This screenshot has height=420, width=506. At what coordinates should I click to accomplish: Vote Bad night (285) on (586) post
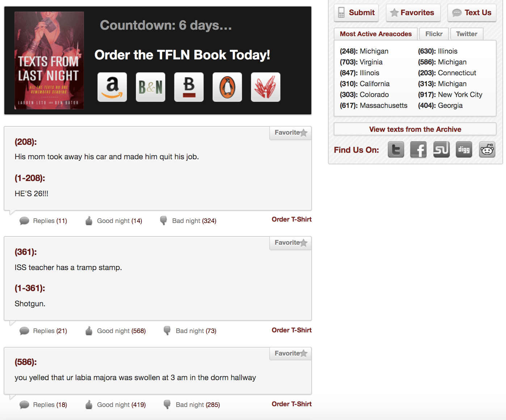tap(192, 405)
